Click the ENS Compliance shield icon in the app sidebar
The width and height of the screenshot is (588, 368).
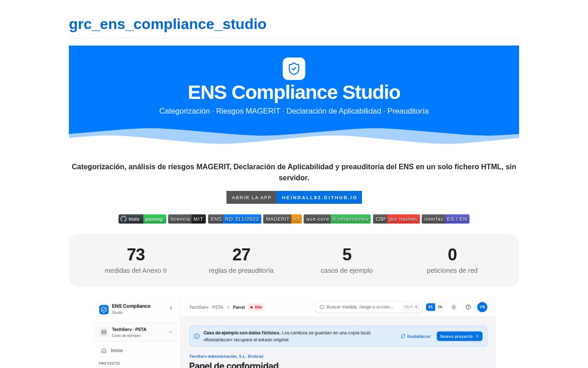[104, 309]
